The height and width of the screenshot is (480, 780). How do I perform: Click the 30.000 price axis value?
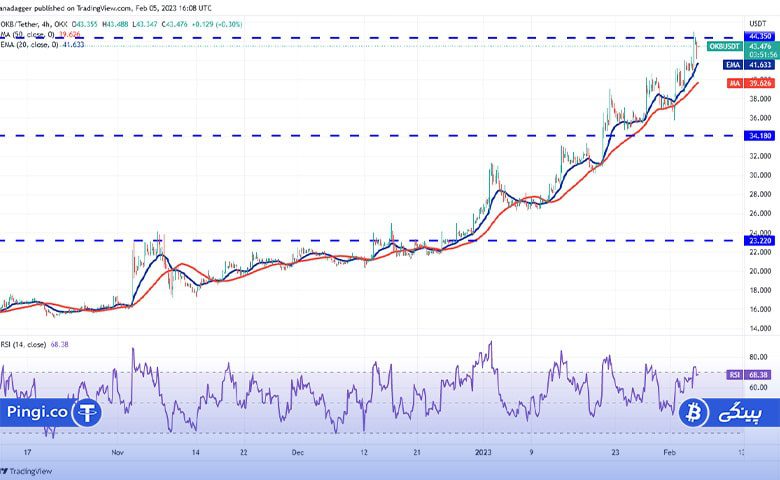tap(760, 175)
